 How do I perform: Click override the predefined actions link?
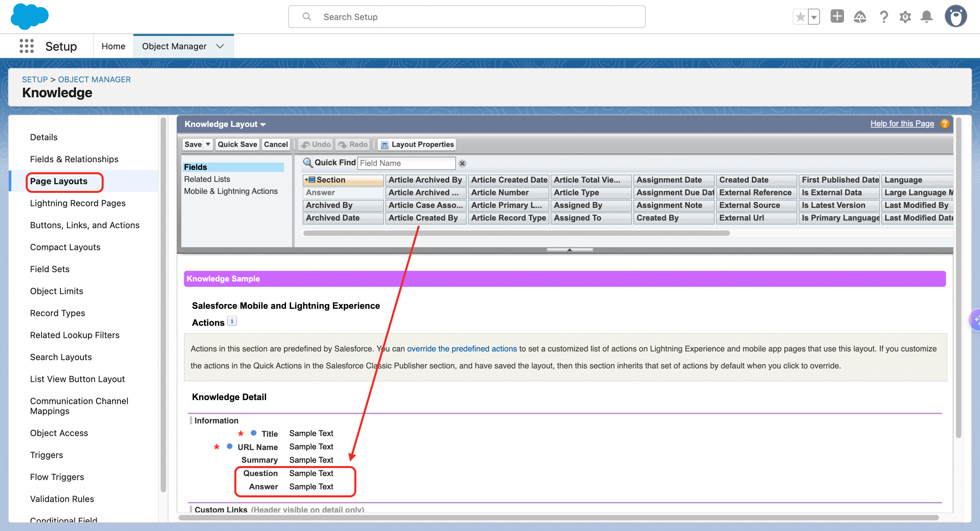coord(462,349)
